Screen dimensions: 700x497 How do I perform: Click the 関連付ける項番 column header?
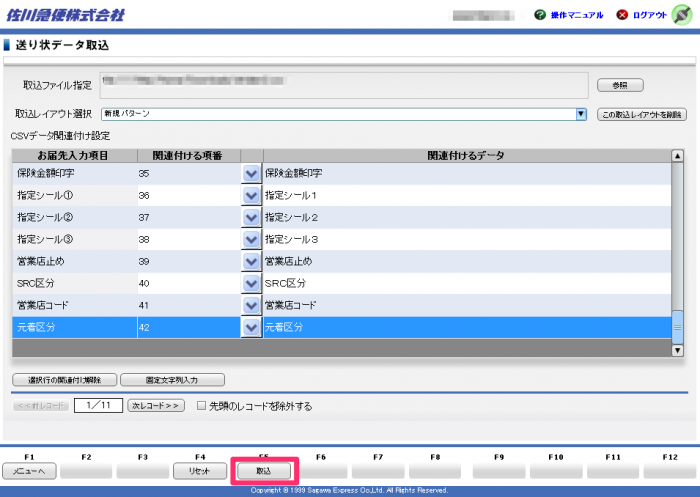(188, 156)
